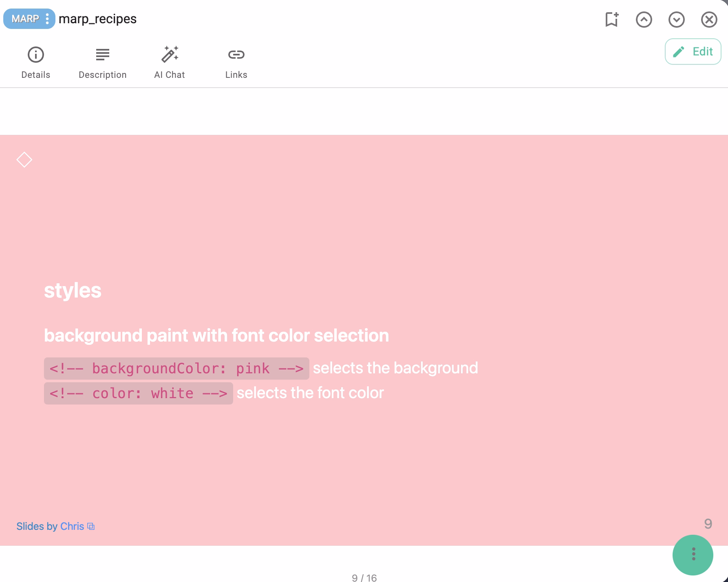
Task: Click the bookmark add icon
Action: pos(611,19)
